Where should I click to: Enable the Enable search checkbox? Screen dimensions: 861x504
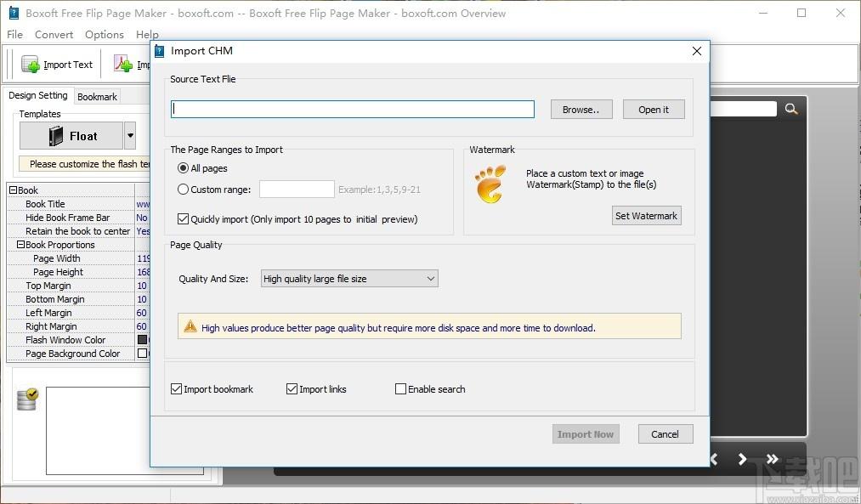[400, 388]
